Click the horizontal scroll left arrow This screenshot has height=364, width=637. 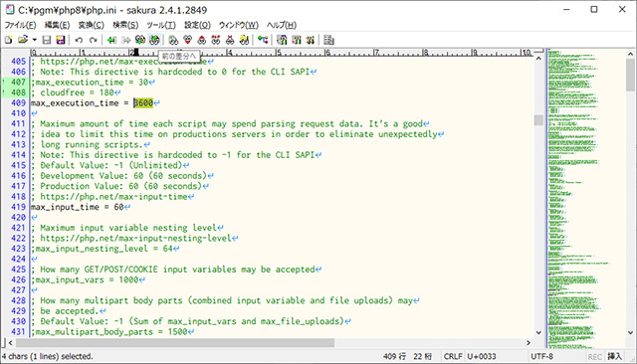pyautogui.click(x=11, y=343)
